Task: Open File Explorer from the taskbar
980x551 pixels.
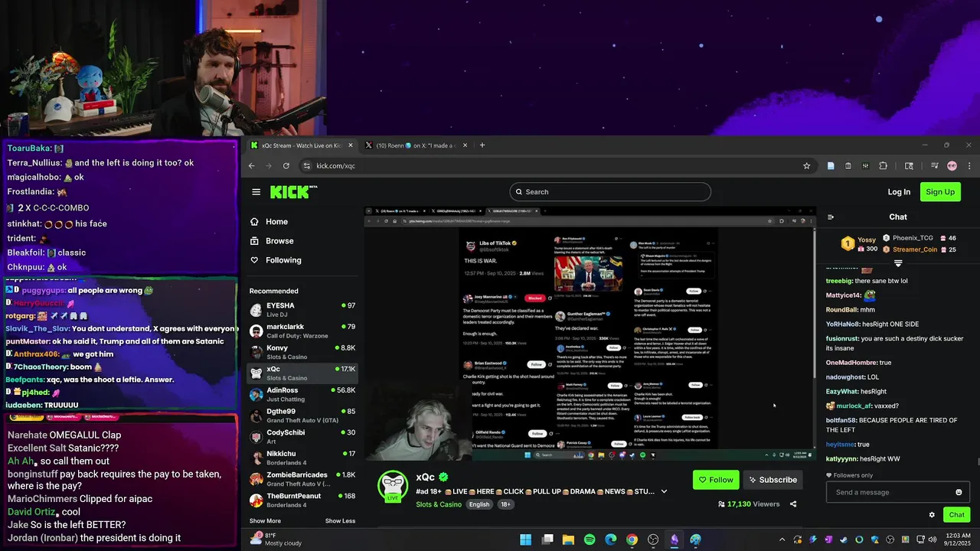Action: 568,540
